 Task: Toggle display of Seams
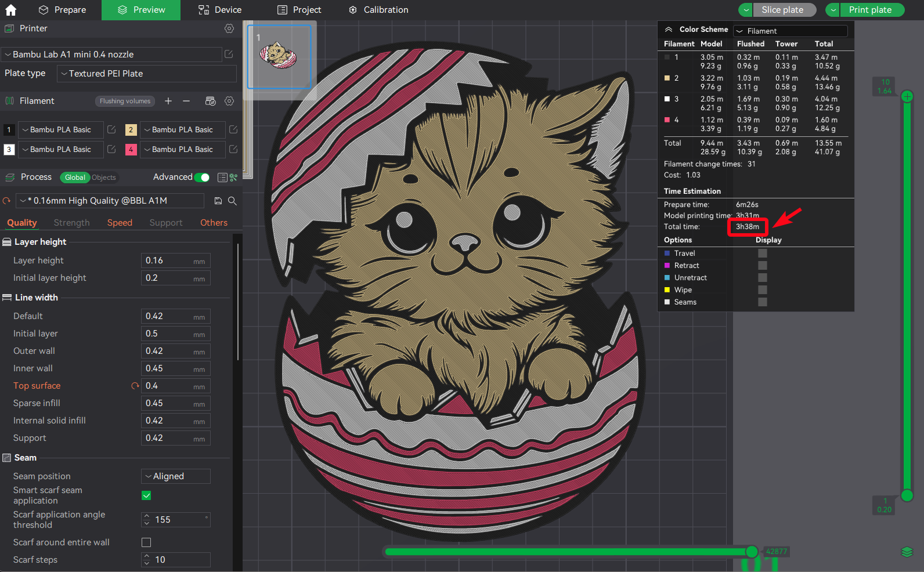click(x=763, y=302)
